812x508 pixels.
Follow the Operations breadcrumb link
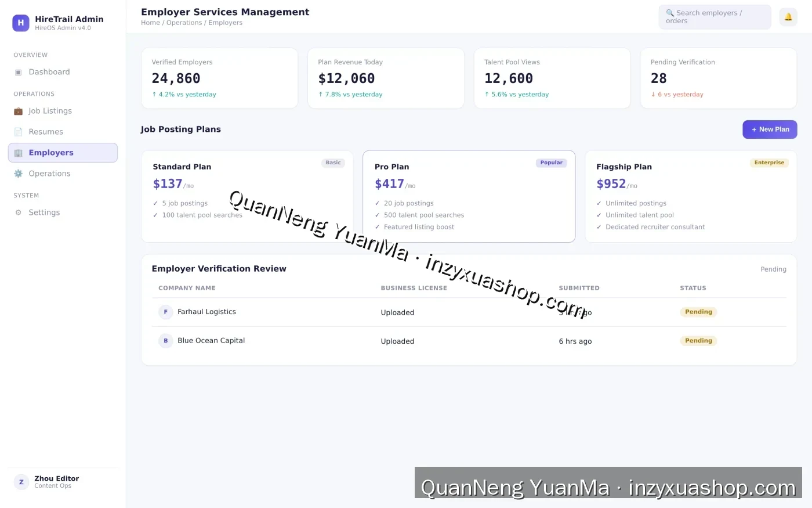tap(184, 23)
